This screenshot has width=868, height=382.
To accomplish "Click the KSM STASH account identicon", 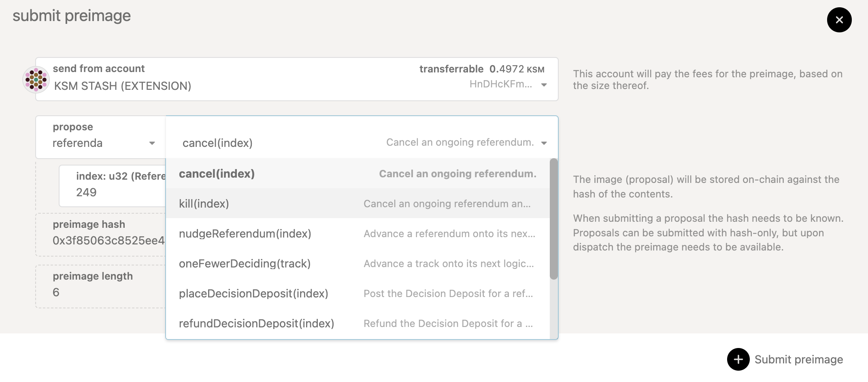I will [37, 79].
